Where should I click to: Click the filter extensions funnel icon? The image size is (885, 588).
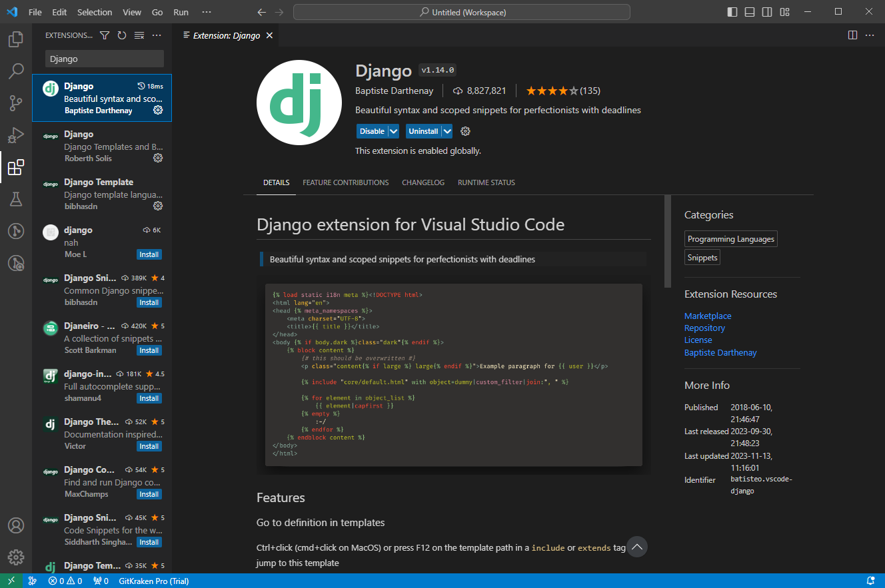[x=105, y=35]
